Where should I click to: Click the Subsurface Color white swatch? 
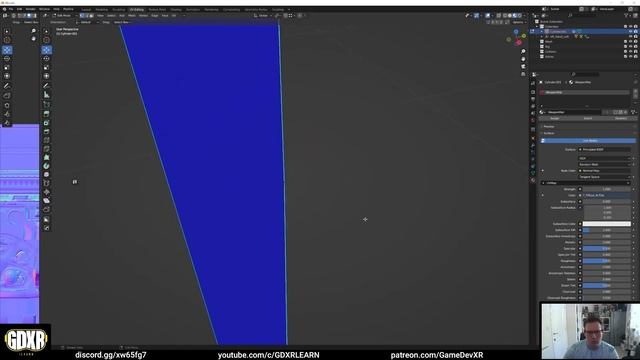(x=607, y=224)
